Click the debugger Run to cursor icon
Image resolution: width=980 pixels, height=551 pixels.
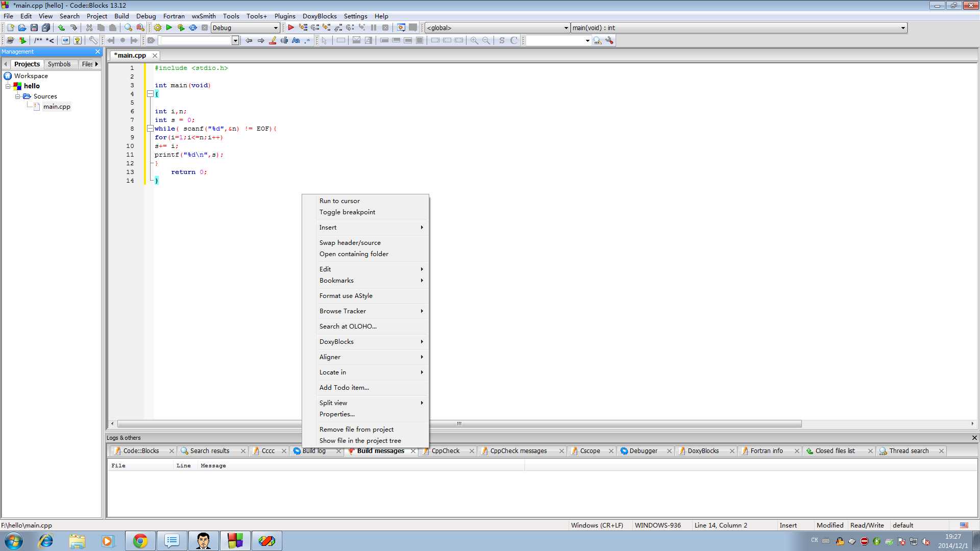pyautogui.click(x=303, y=28)
